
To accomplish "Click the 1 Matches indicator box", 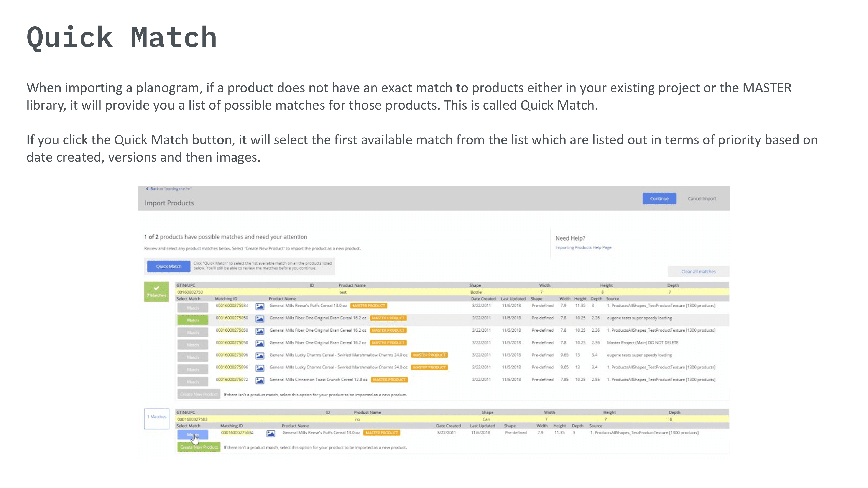I will [157, 419].
